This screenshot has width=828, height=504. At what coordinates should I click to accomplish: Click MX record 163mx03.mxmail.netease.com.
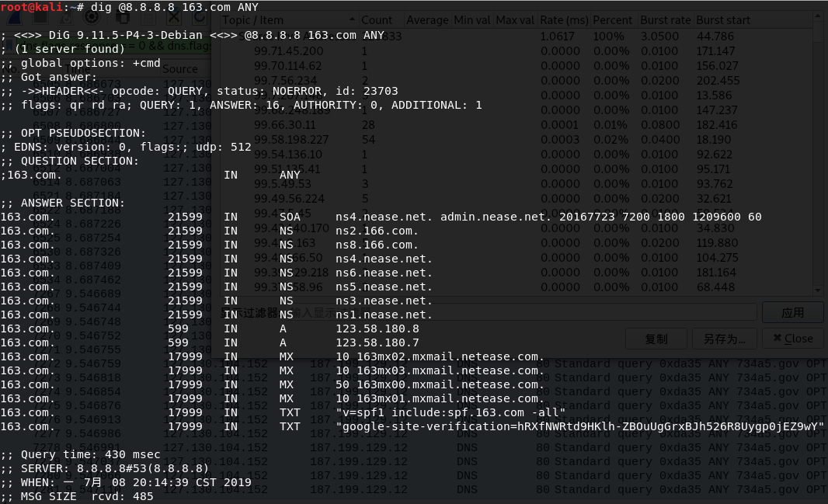[451, 370]
